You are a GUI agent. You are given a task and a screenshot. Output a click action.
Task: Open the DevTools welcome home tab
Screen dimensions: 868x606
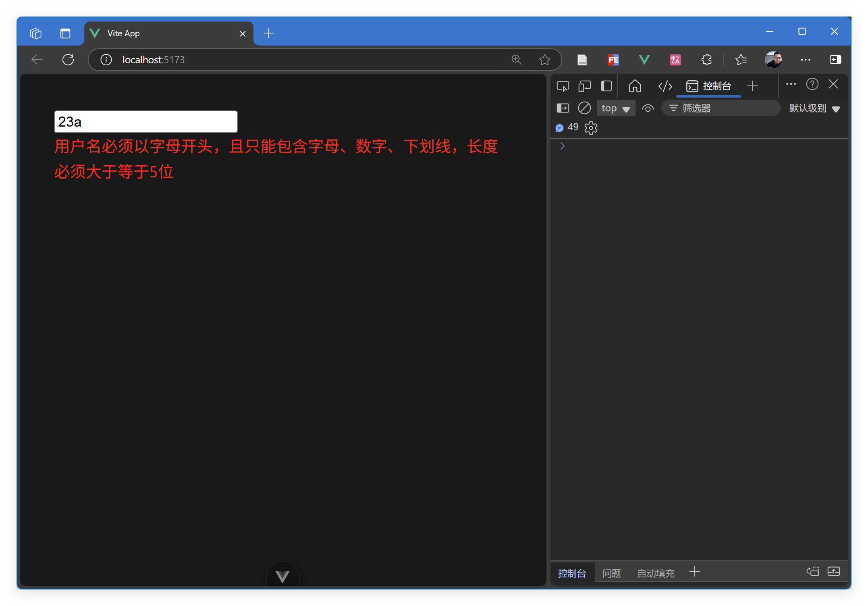coord(635,86)
